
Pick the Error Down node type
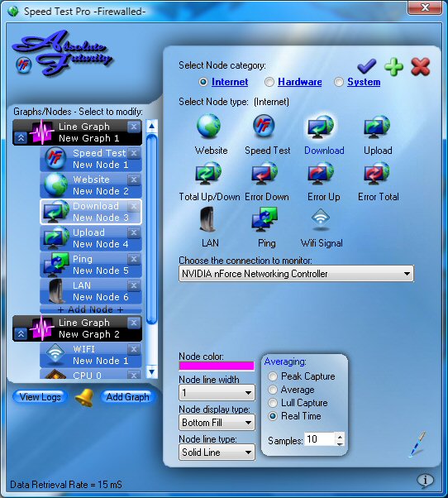[265, 174]
